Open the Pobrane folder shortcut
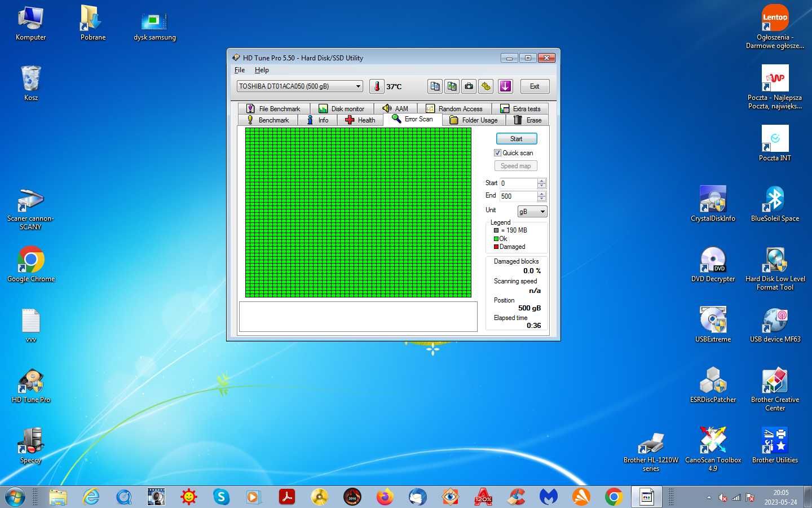The width and height of the screenshot is (812, 508). tap(92, 23)
